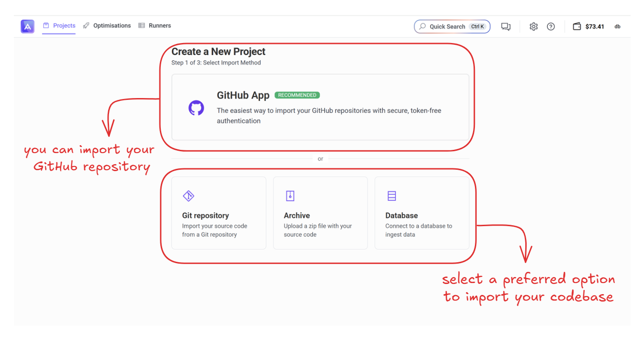Viewport: 644px width, 339px height.
Task: Click the GitHub octocat icon
Action: click(x=196, y=108)
